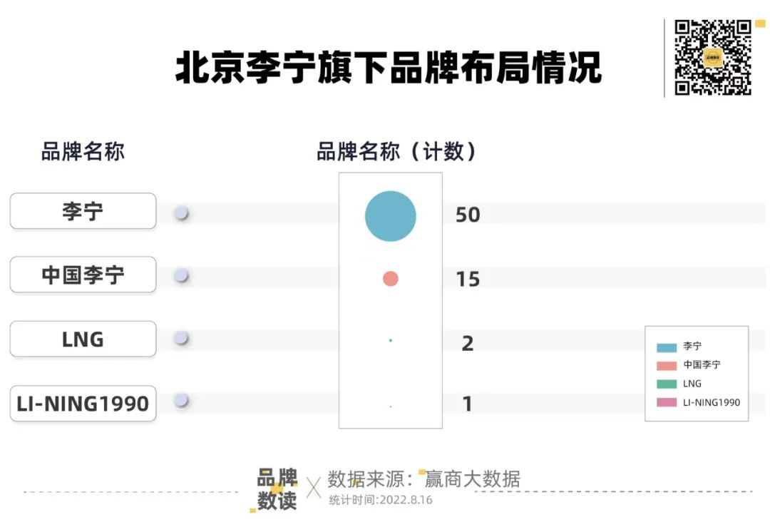Screen dimensions: 770x532
Task: Select the LI-NING1990 brand name button
Action: [83, 404]
